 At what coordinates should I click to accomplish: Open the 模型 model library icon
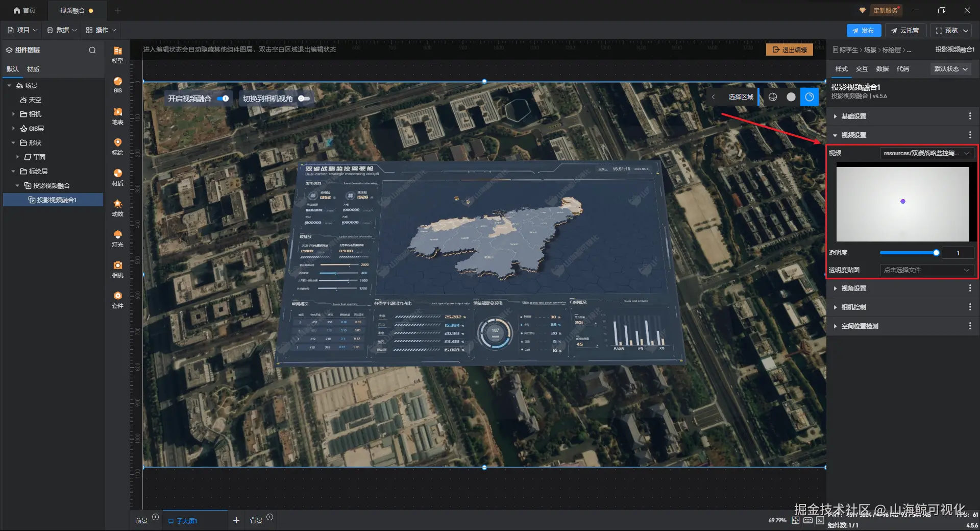(117, 55)
